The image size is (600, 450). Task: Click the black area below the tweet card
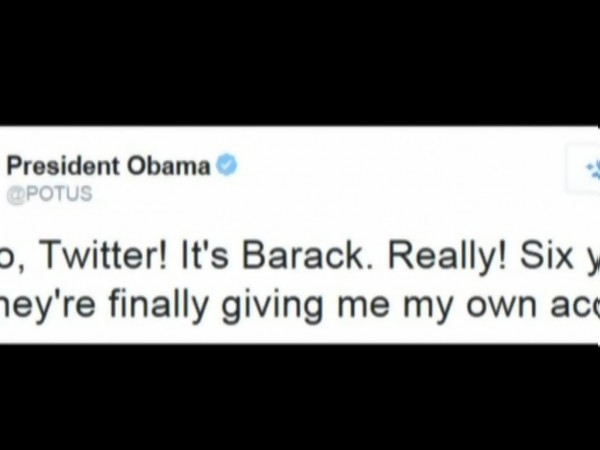300,397
